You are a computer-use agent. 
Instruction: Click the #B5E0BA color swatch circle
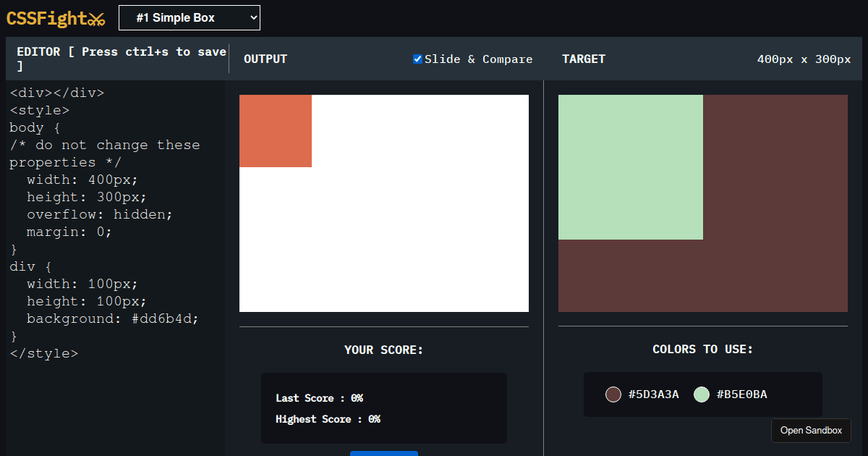coord(701,394)
